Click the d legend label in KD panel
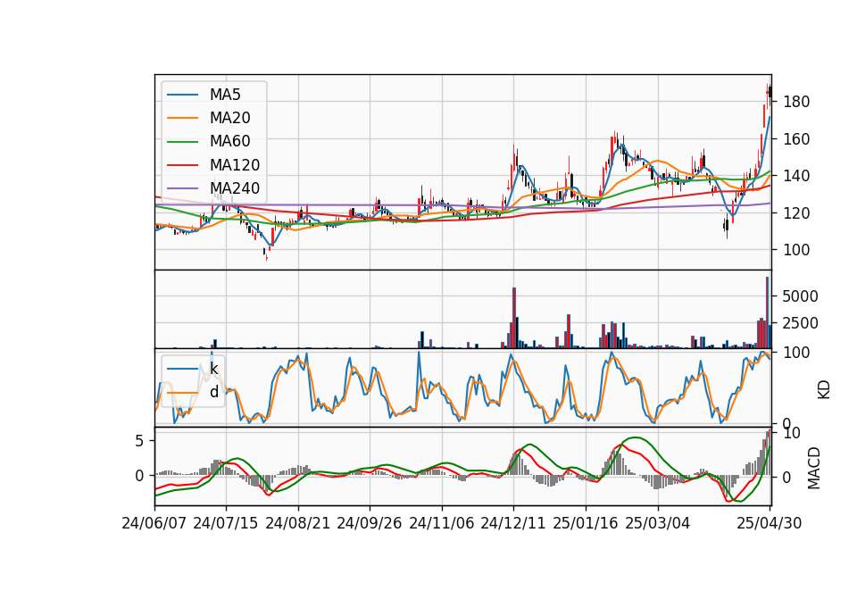This screenshot has height=616, width=857. [214, 392]
